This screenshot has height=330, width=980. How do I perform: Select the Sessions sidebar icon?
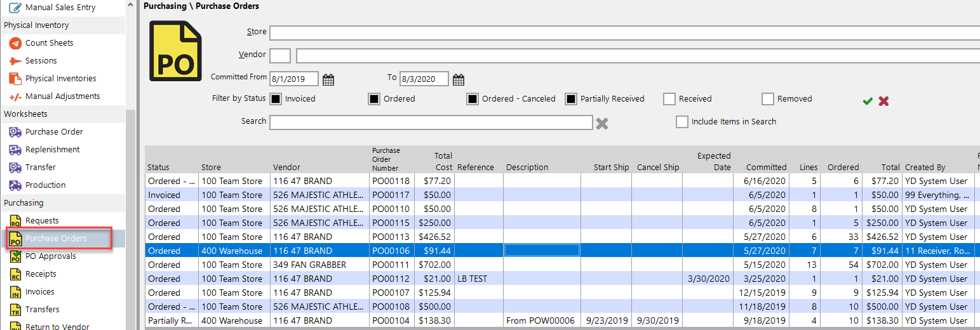(15, 61)
